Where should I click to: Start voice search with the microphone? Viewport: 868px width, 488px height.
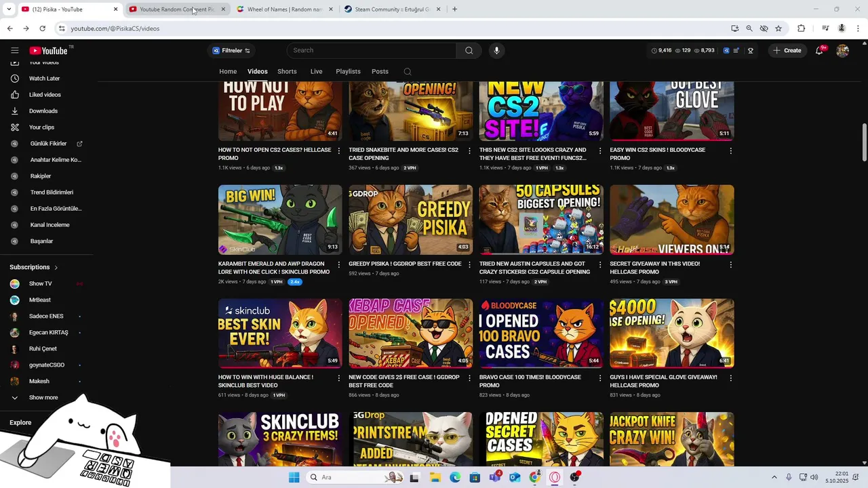[x=496, y=50]
